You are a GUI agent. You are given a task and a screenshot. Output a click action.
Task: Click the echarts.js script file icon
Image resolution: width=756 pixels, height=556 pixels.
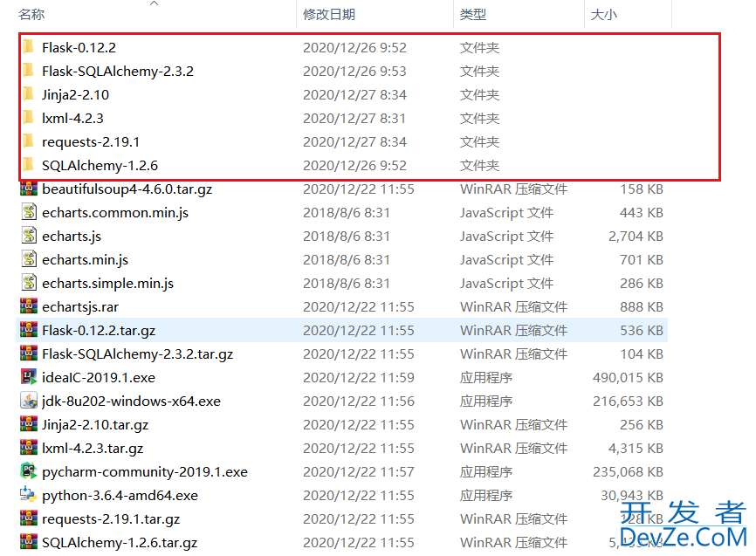(x=29, y=236)
